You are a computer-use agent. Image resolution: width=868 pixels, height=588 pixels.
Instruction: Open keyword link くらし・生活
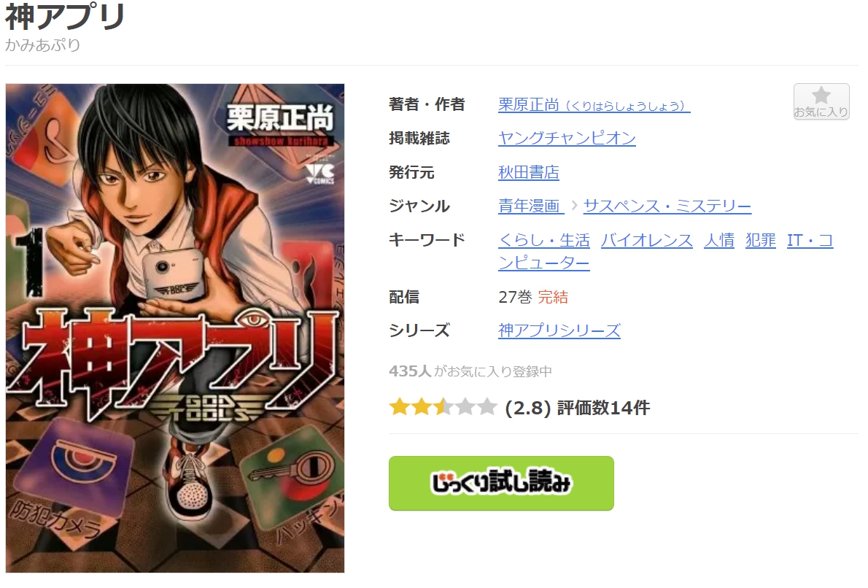click(544, 240)
